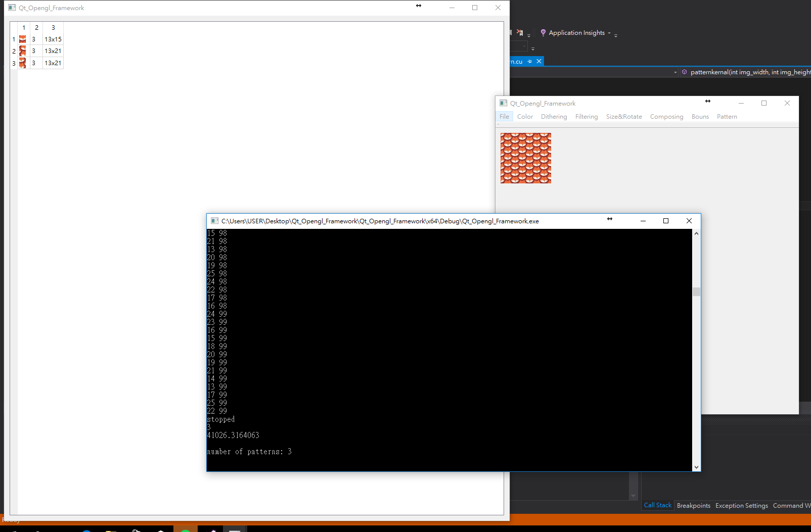Click the console scrollbar down arrow
Screen dimensions: 811x532
[x=696, y=467]
